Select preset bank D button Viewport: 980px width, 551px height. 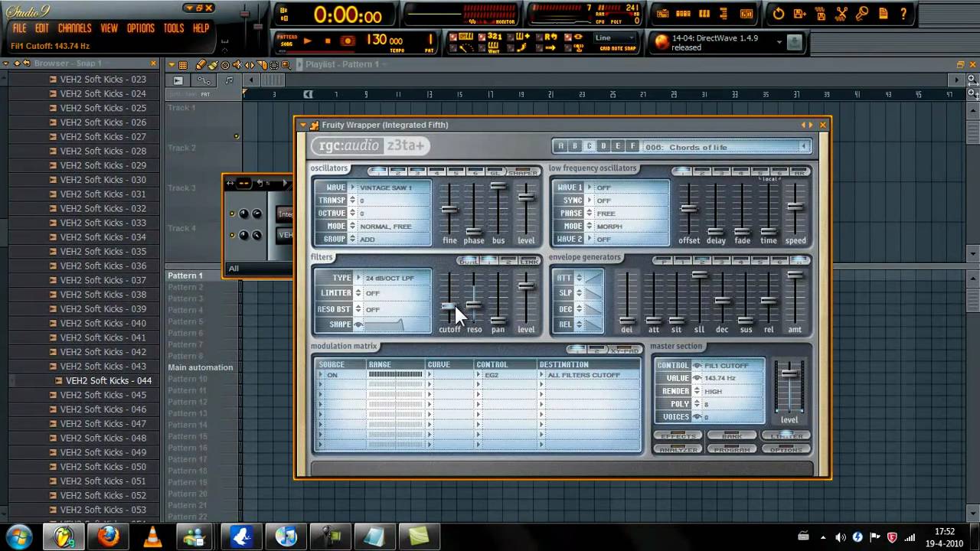pos(603,146)
